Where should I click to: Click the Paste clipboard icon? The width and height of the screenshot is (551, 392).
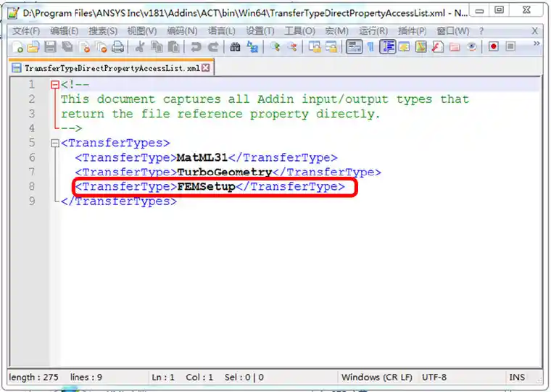173,46
